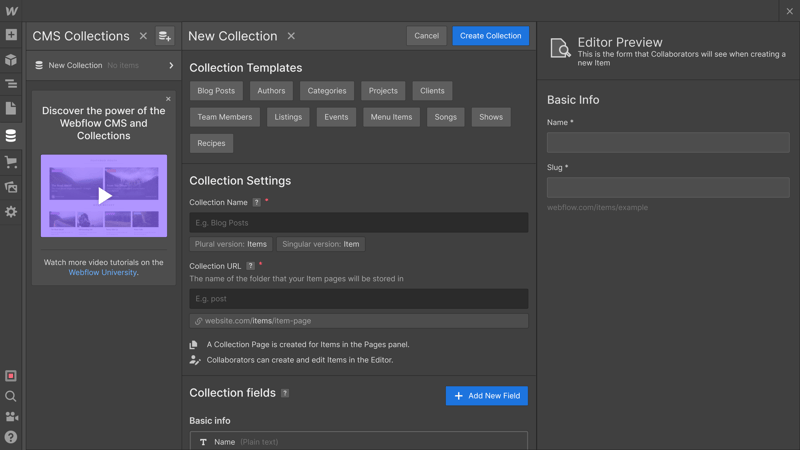Click the add new collection icon

coord(165,36)
